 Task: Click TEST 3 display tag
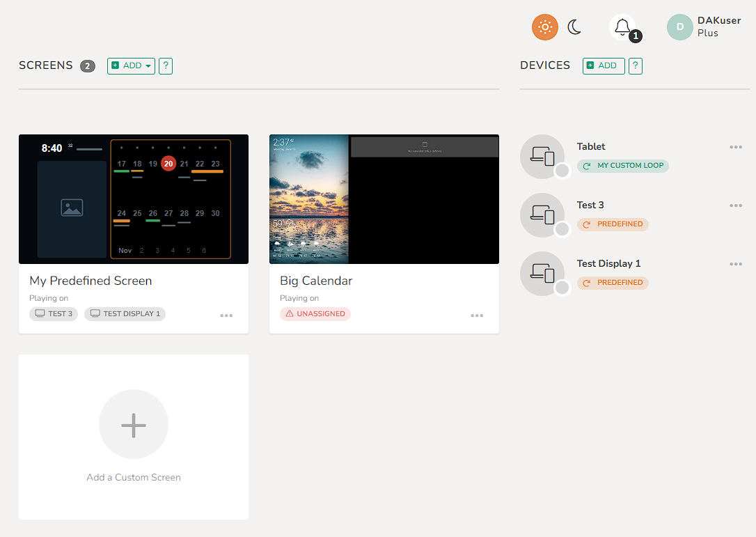[54, 313]
